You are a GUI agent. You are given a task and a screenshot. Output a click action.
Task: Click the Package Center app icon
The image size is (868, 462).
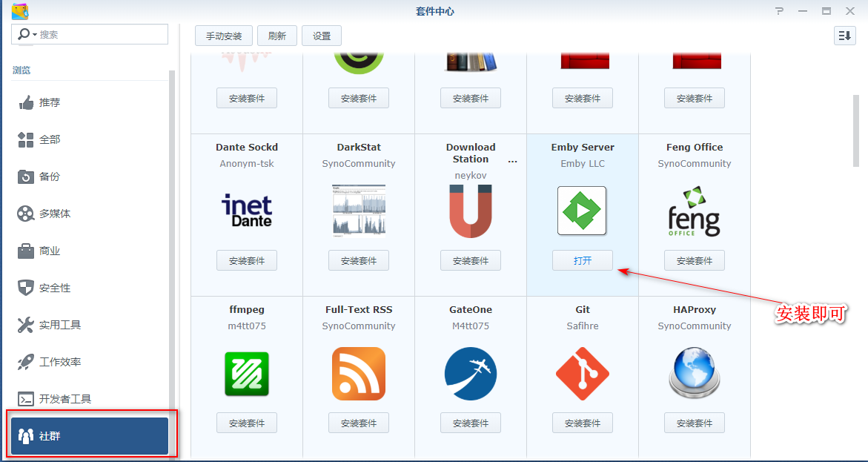pos(21,11)
